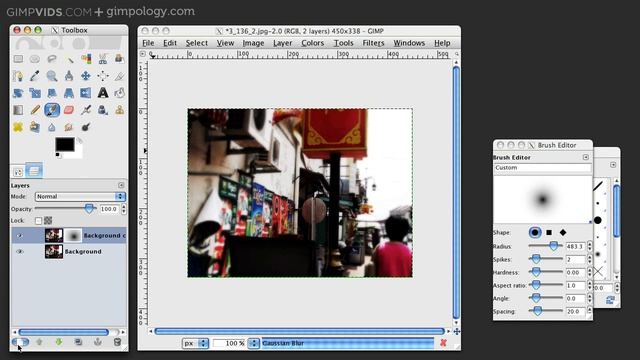Click the duplicate layer icon
The height and width of the screenshot is (360, 640).
point(78,342)
